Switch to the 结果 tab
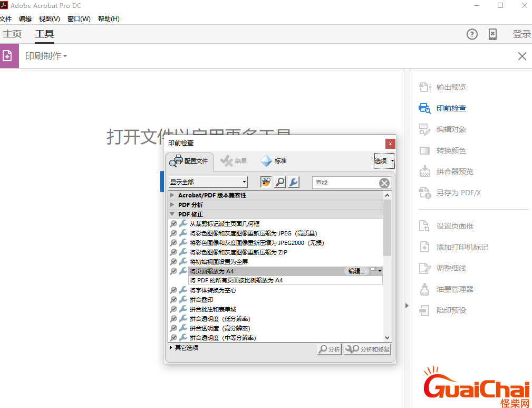This screenshot has height=408, width=532. point(234,161)
